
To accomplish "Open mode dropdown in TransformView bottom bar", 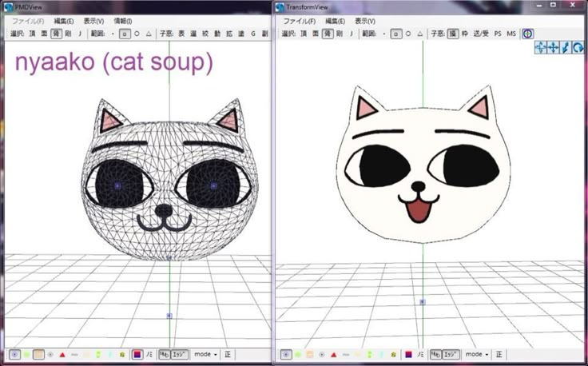I will click(x=477, y=354).
